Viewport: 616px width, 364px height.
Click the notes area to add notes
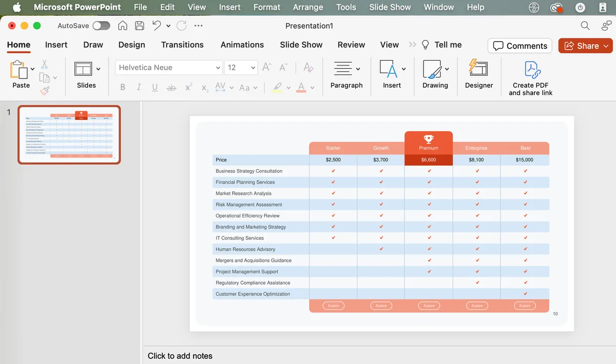180,356
